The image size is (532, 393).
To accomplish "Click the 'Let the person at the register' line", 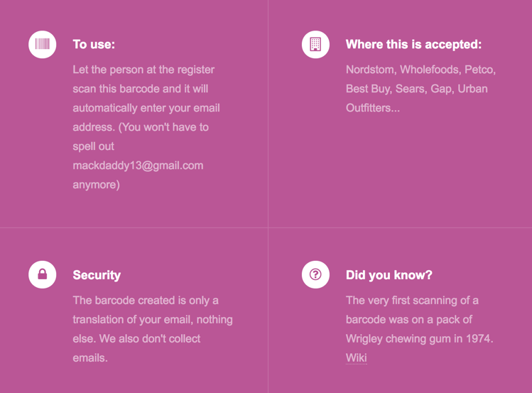I will pos(143,70).
